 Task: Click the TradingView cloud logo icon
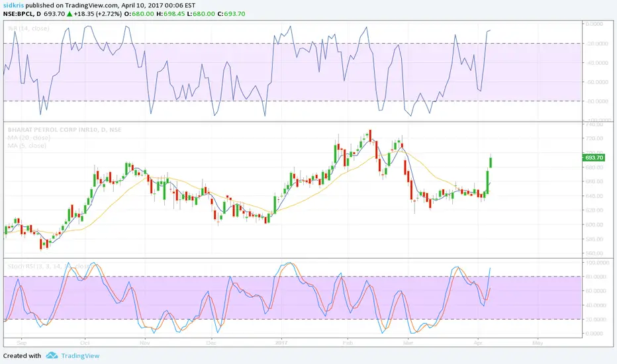click(x=52, y=355)
